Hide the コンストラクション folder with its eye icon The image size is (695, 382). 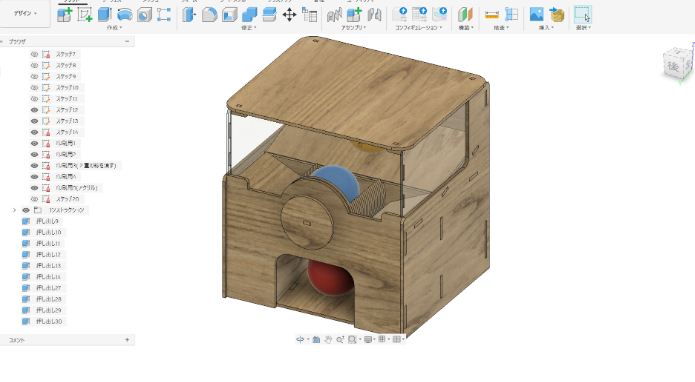point(26,210)
